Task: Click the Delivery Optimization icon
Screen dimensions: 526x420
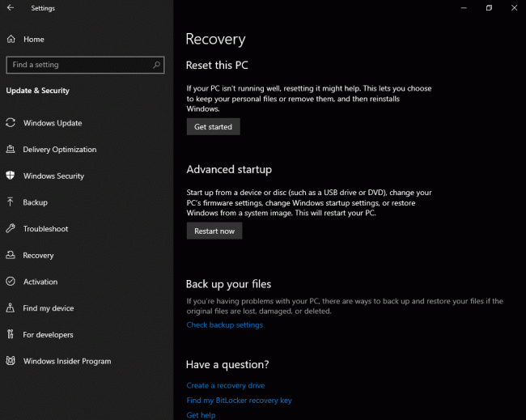Action: click(x=11, y=150)
